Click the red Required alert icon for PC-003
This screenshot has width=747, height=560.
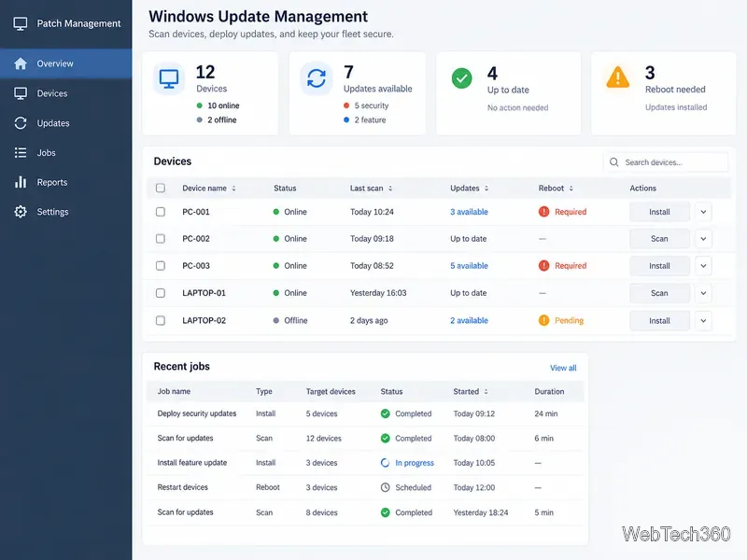[x=543, y=265]
